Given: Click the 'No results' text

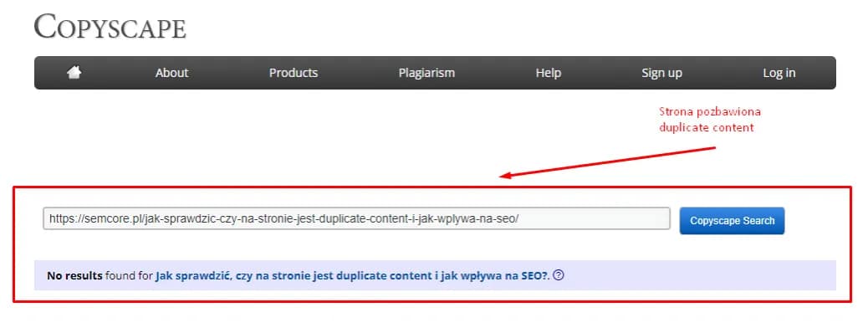Looking at the screenshot, I should click(74, 275).
